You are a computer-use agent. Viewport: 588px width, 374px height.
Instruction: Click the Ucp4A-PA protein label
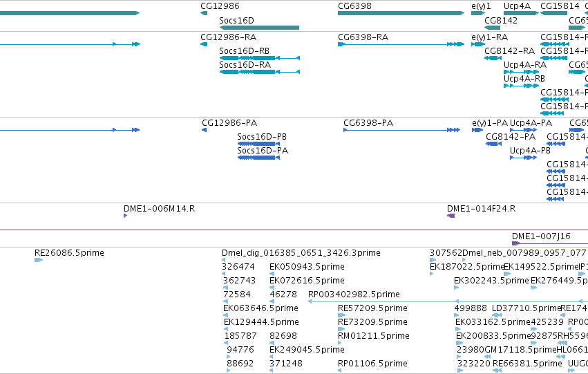(x=531, y=122)
